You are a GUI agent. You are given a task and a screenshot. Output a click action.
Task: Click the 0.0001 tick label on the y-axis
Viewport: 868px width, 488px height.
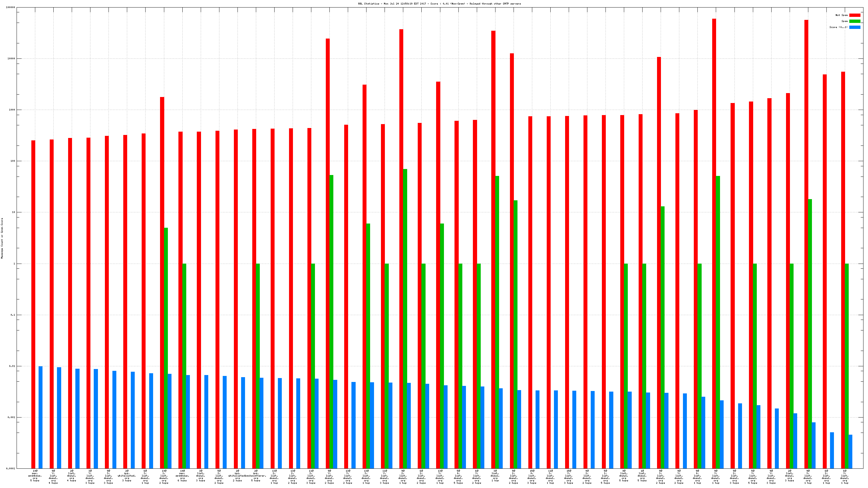(x=11, y=468)
